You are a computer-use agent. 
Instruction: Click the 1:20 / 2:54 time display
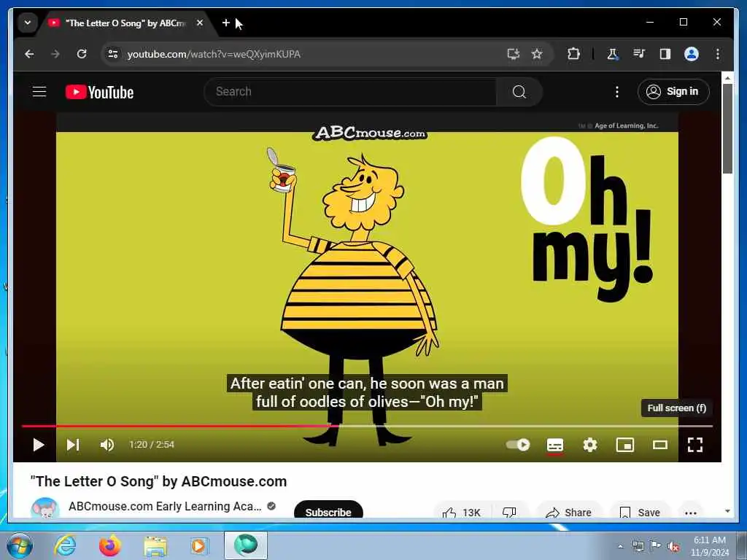pos(152,445)
